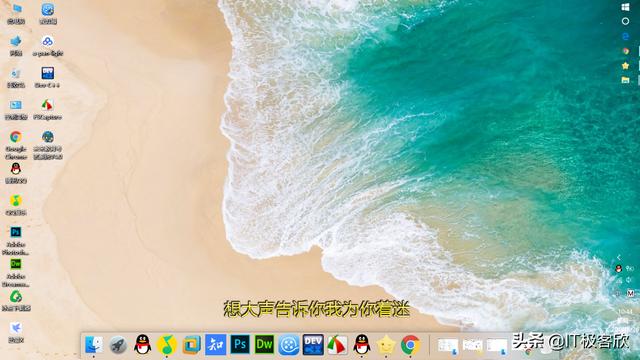The image size is (640, 360).
Task: Select the Recycle Bin desktop icon
Action: click(16, 77)
